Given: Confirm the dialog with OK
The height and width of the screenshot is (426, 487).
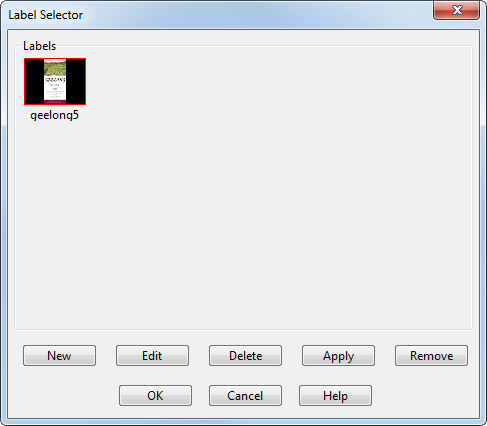Looking at the screenshot, I should tap(155, 396).
